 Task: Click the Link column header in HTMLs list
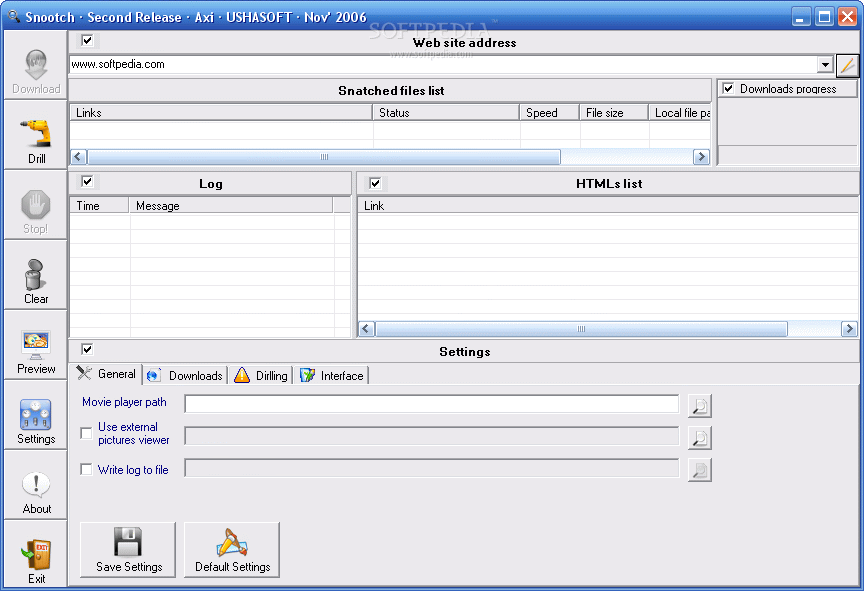(x=608, y=205)
